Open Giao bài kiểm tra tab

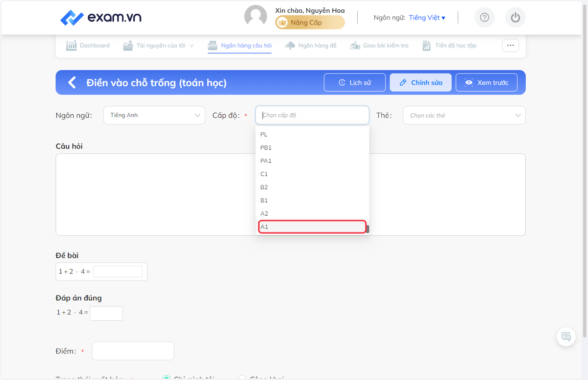point(379,46)
